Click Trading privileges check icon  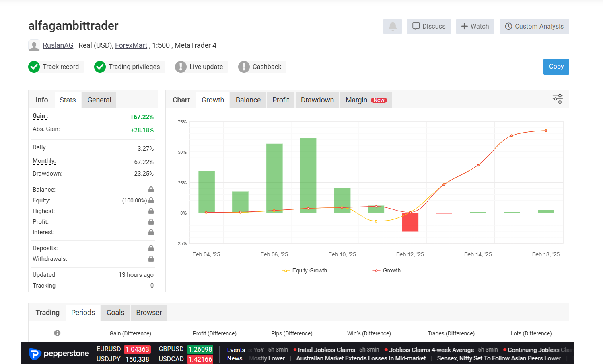(x=100, y=67)
